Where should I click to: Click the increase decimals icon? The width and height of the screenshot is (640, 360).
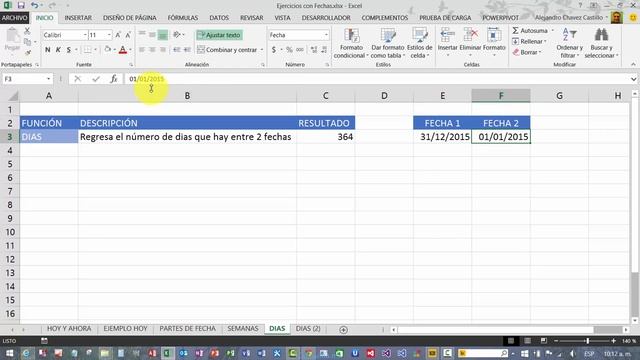(313, 50)
